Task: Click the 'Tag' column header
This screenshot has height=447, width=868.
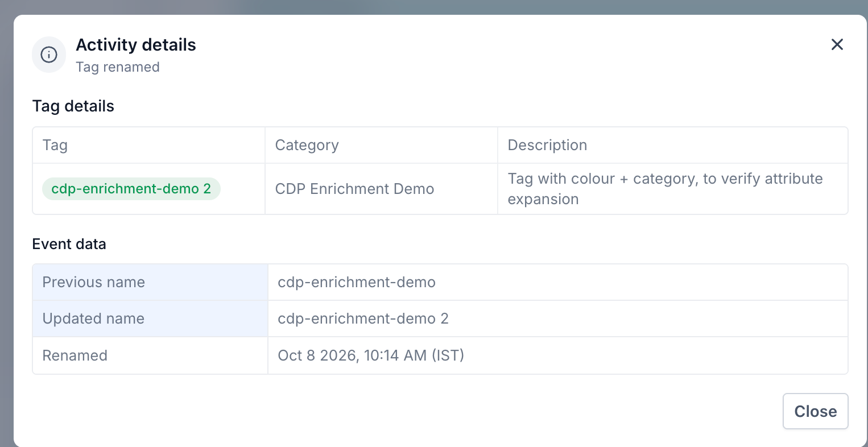Action: [x=55, y=145]
